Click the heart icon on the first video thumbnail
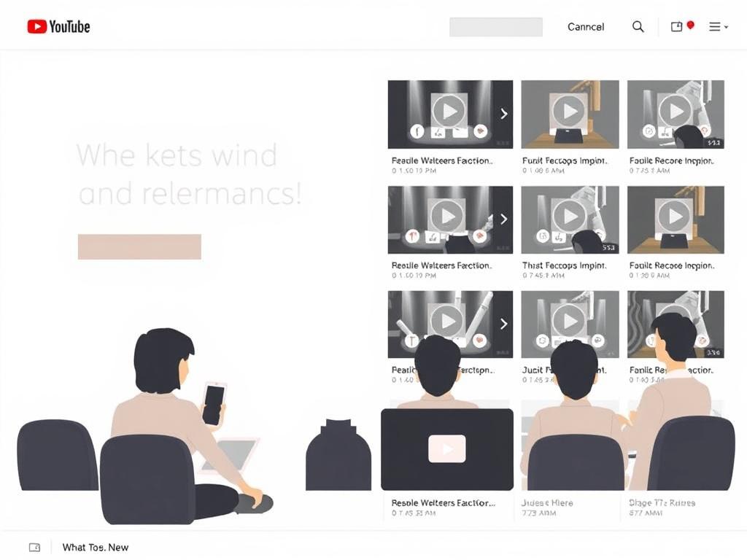This screenshot has width=747, height=560. [481, 131]
